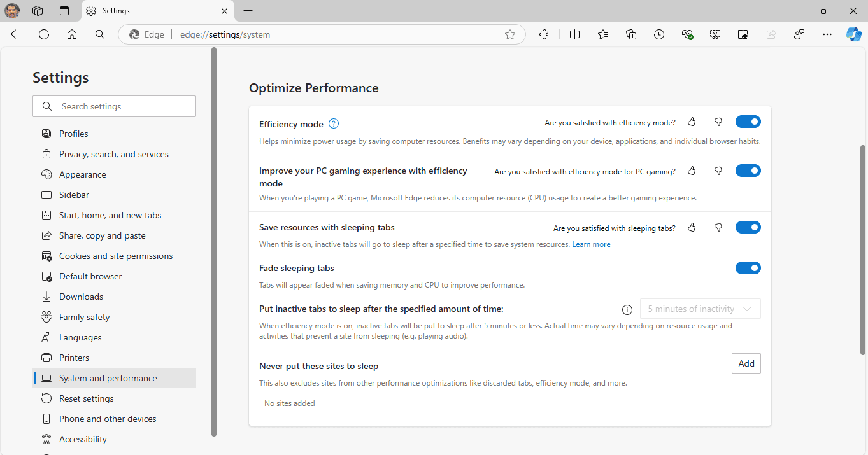
Task: Open Learning toolkit icon
Action: click(743, 34)
